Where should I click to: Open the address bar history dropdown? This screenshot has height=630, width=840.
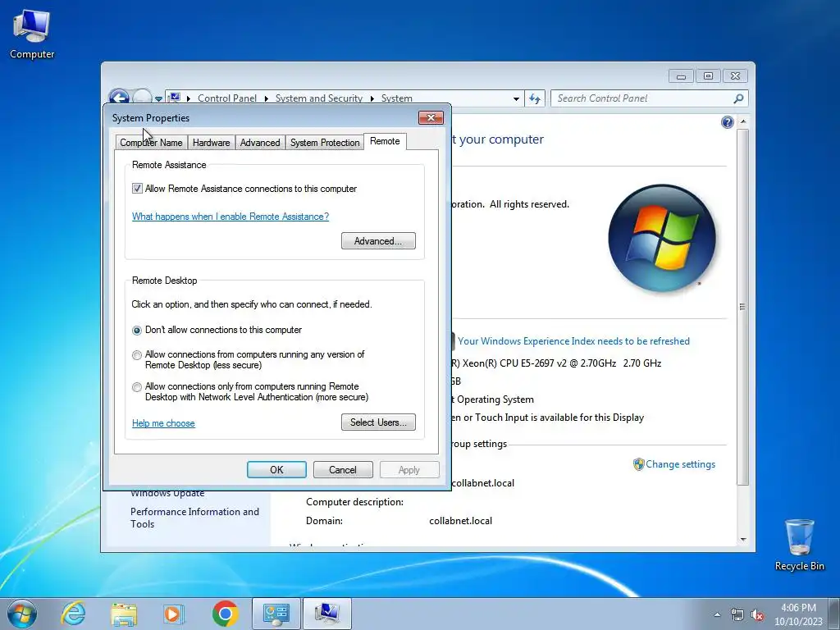(x=516, y=98)
